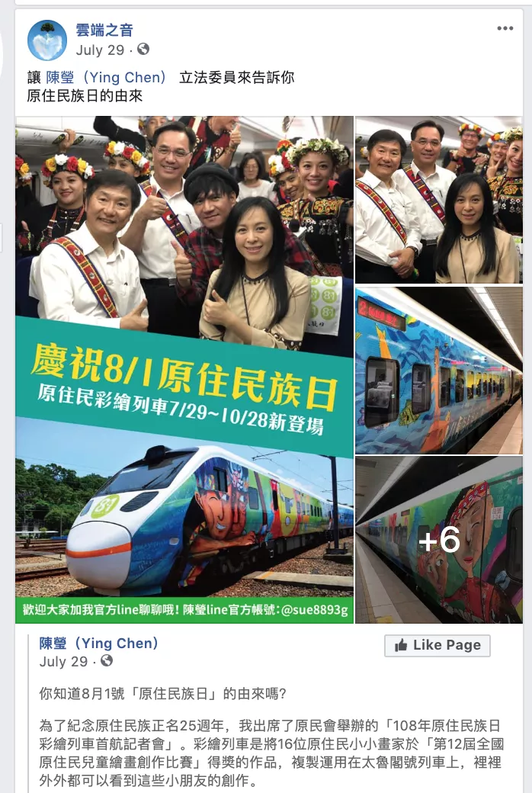Image resolution: width=532 pixels, height=793 pixels.
Task: Open 陳瑩 (Ying Chen) shared post author link
Action: [98, 644]
